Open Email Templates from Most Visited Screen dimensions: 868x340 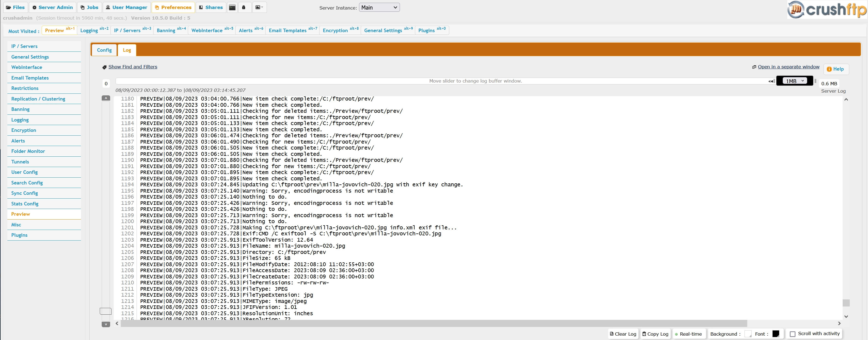pos(293,30)
